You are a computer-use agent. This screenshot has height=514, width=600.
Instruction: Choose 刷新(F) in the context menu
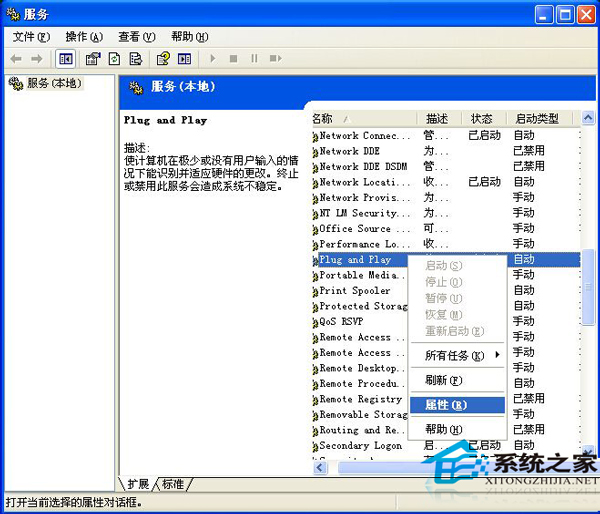tap(457, 380)
